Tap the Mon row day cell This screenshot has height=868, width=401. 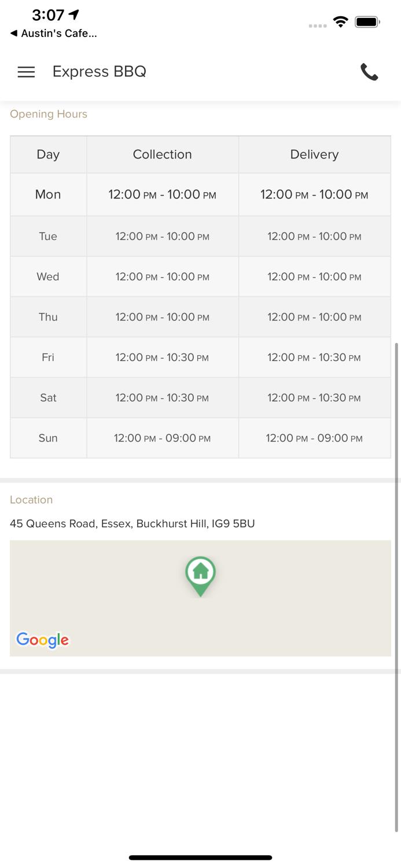(48, 194)
